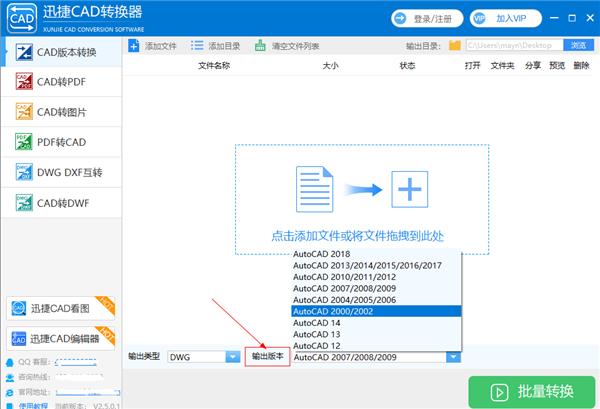Click 浏览 to browse output folder
This screenshot has height=409, width=600.
coord(579,45)
